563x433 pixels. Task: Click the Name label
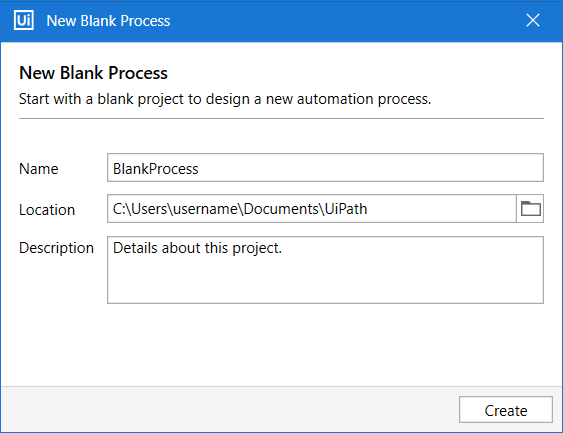click(39, 169)
